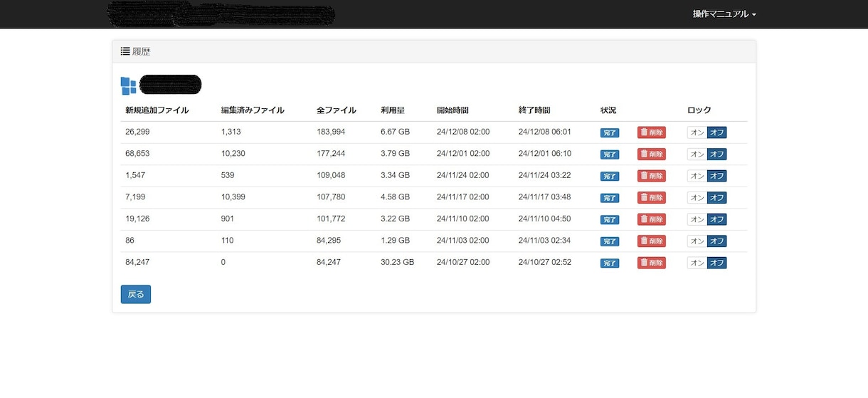Viewport: 868px width, 398px height.
Task: Turn lock オン for the 24/10/27 row
Action: click(697, 263)
